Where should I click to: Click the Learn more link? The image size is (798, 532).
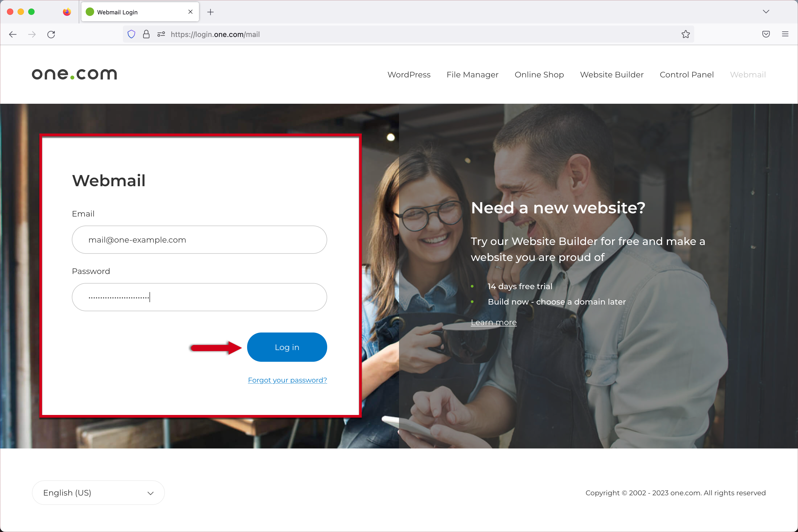pyautogui.click(x=493, y=322)
